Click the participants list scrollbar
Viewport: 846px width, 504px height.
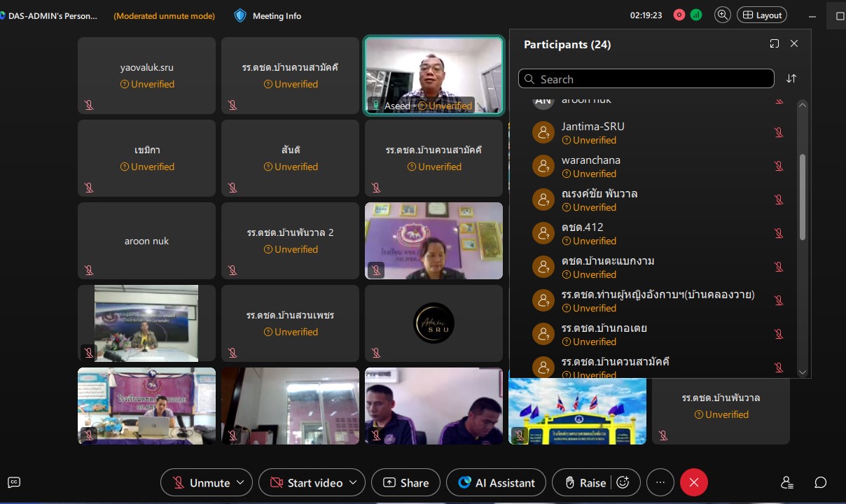coord(802,197)
